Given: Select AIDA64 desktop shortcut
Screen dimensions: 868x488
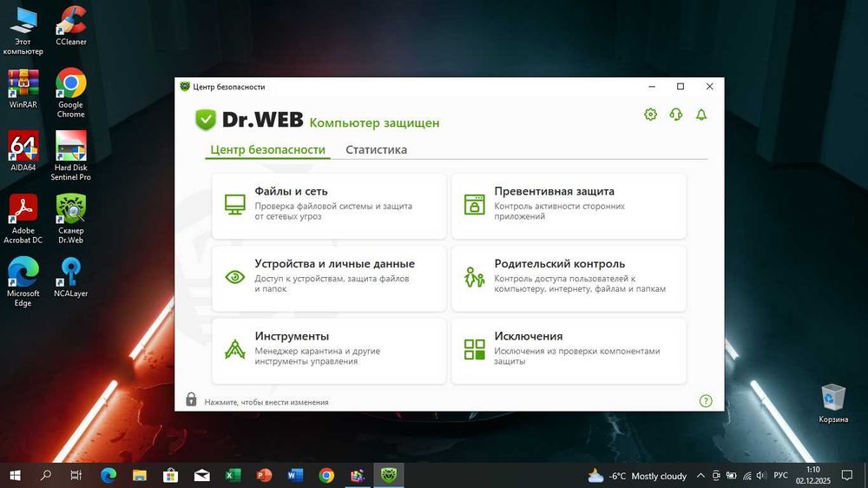Looking at the screenshot, I should click(x=23, y=151).
